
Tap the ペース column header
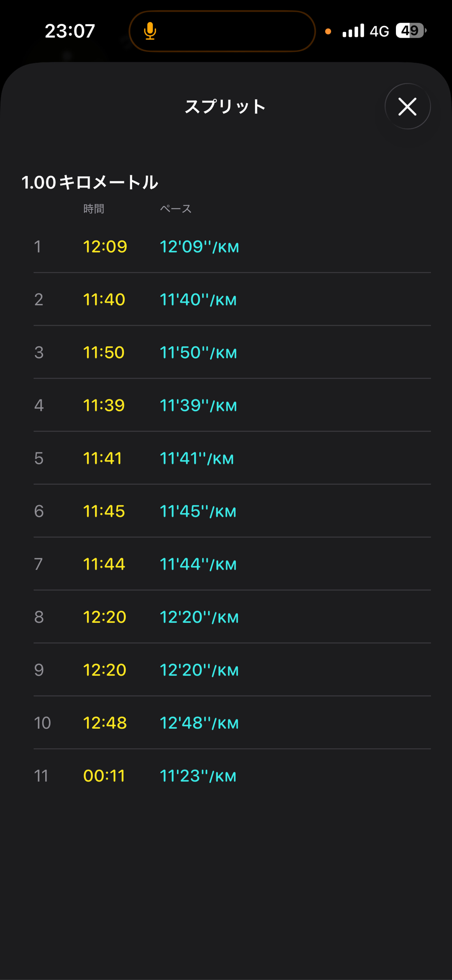click(176, 208)
